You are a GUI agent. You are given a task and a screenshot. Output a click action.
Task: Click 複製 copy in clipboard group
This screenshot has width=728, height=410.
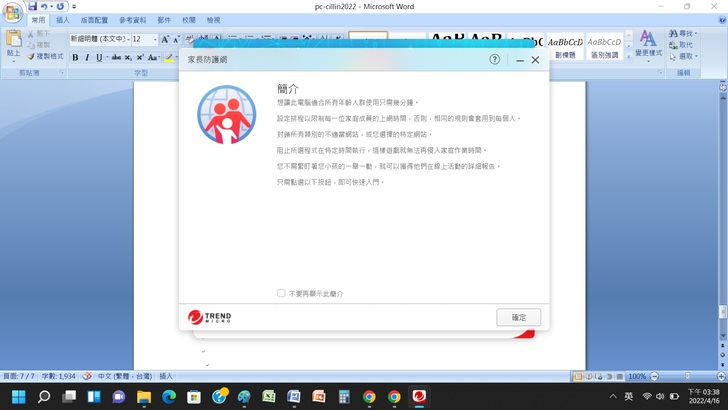coord(39,45)
